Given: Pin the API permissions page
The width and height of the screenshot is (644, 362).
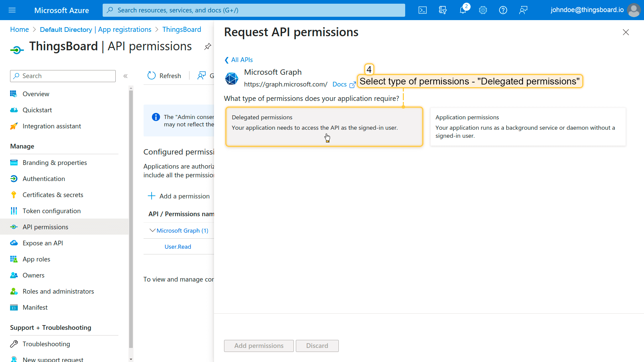Looking at the screenshot, I should point(208,47).
